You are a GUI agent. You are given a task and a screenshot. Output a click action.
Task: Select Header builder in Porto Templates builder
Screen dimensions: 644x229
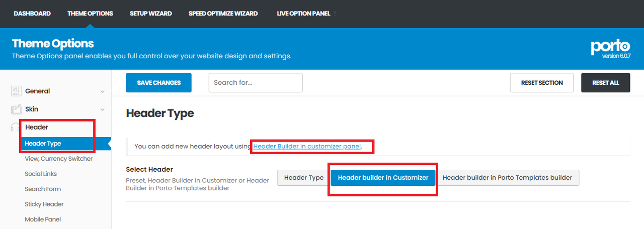(x=507, y=178)
